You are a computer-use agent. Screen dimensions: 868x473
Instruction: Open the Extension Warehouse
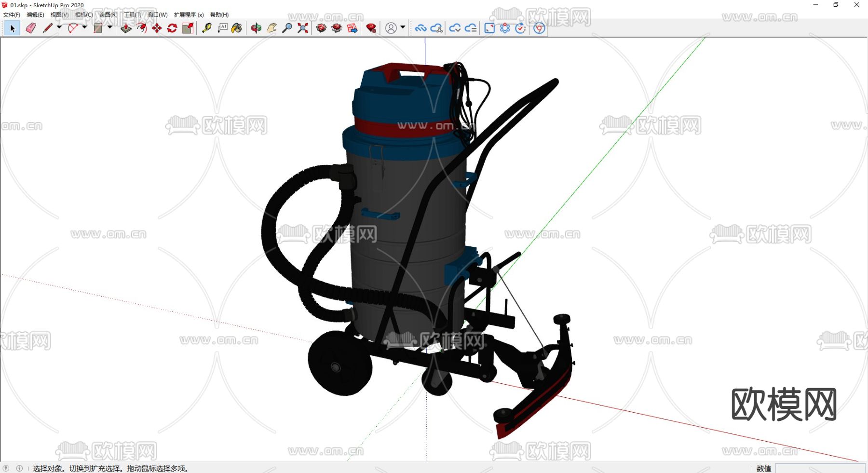pyautogui.click(x=371, y=28)
